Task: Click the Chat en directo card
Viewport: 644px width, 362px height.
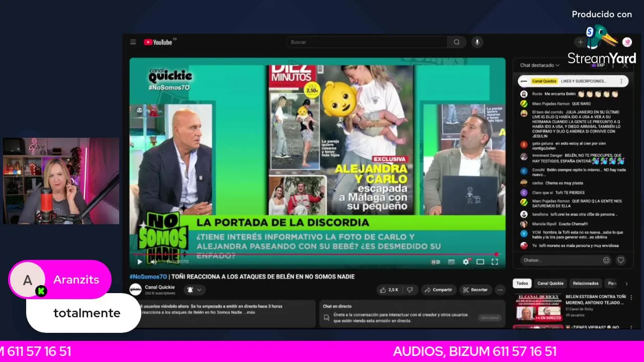Action: pos(413,314)
